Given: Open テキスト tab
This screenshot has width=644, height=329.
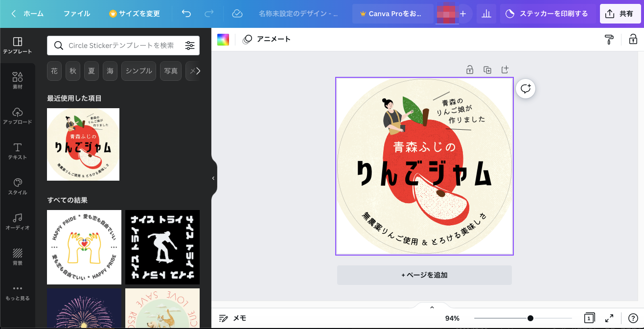Looking at the screenshot, I should 18,151.
